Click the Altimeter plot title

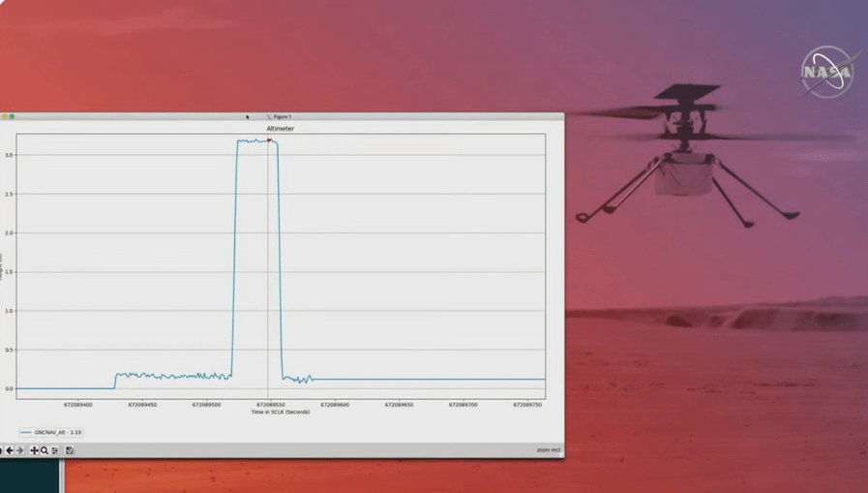(280, 129)
